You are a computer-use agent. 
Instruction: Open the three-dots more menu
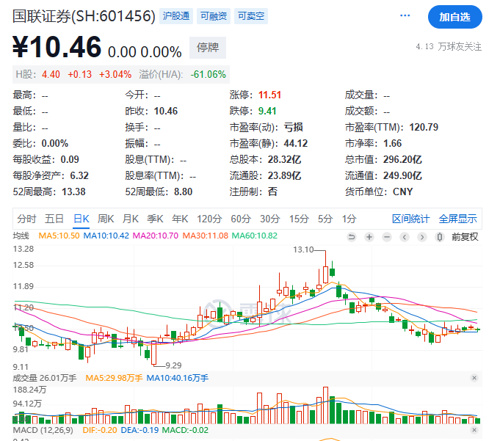(405, 15)
